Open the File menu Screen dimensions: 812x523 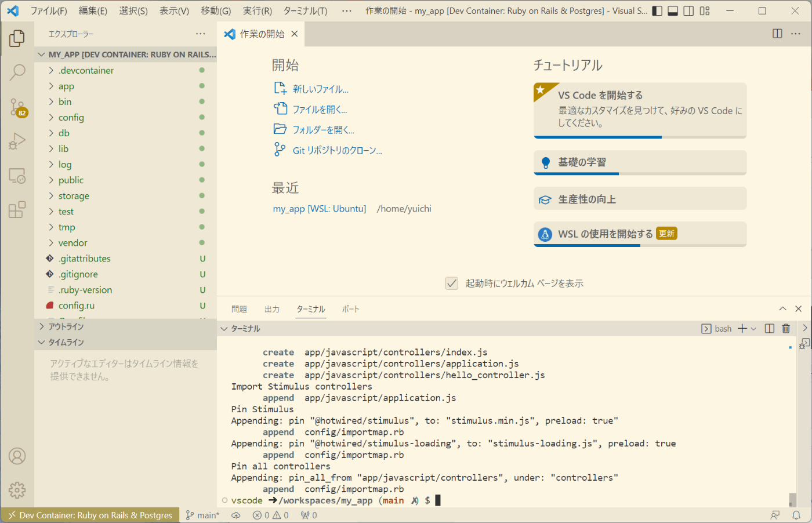coord(49,11)
